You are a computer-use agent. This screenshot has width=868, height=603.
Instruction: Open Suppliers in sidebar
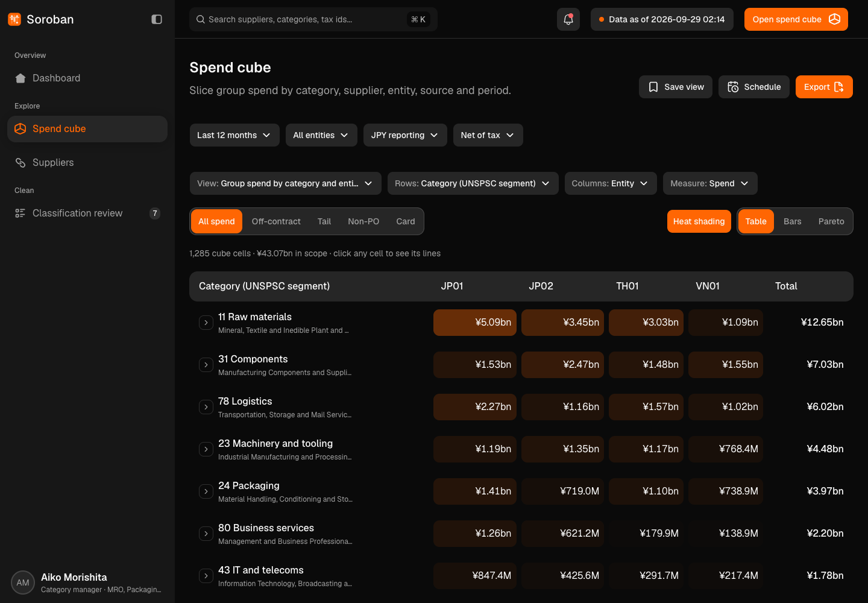pos(87,163)
